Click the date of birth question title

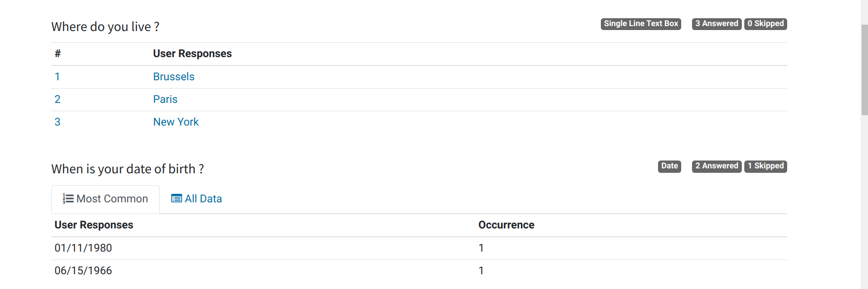(128, 168)
